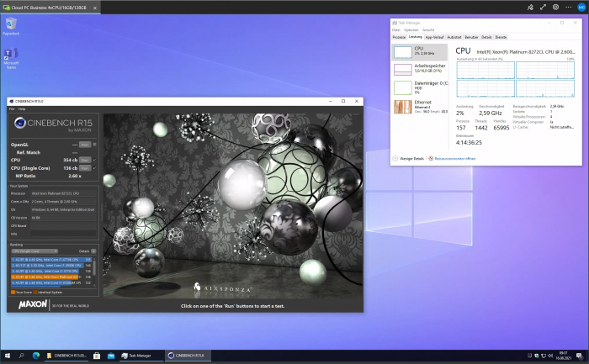
Task: Switch to the Dienste tab
Action: [501, 37]
